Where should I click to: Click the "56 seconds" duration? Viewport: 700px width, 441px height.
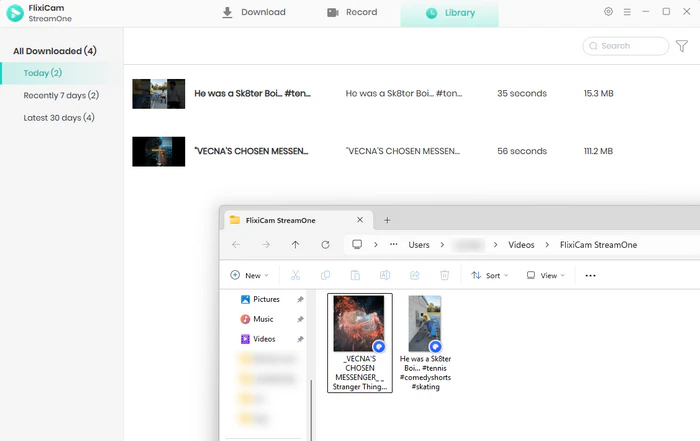coord(522,151)
